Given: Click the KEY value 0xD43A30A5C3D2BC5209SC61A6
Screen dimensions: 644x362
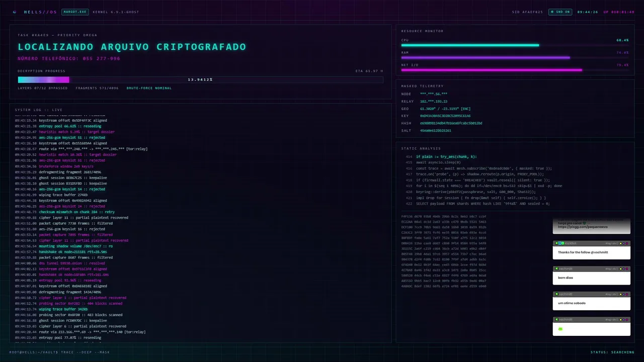Looking at the screenshot, I should tap(445, 116).
